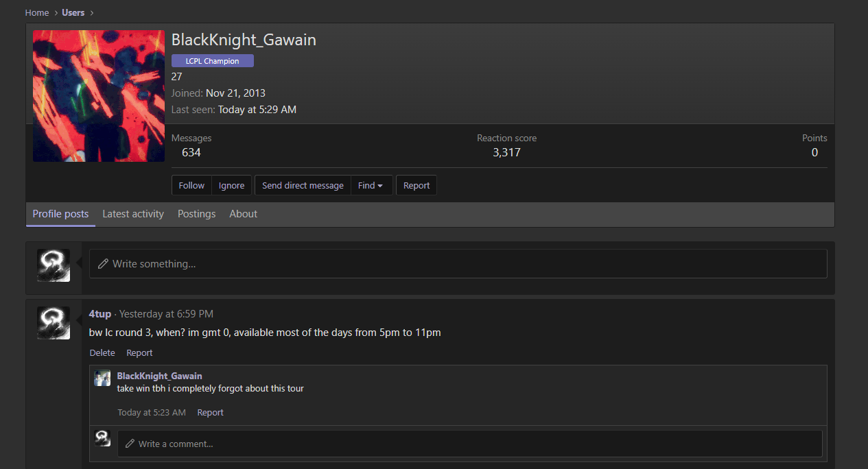Click the Messages count 634
The width and height of the screenshot is (868, 469).
(x=191, y=152)
